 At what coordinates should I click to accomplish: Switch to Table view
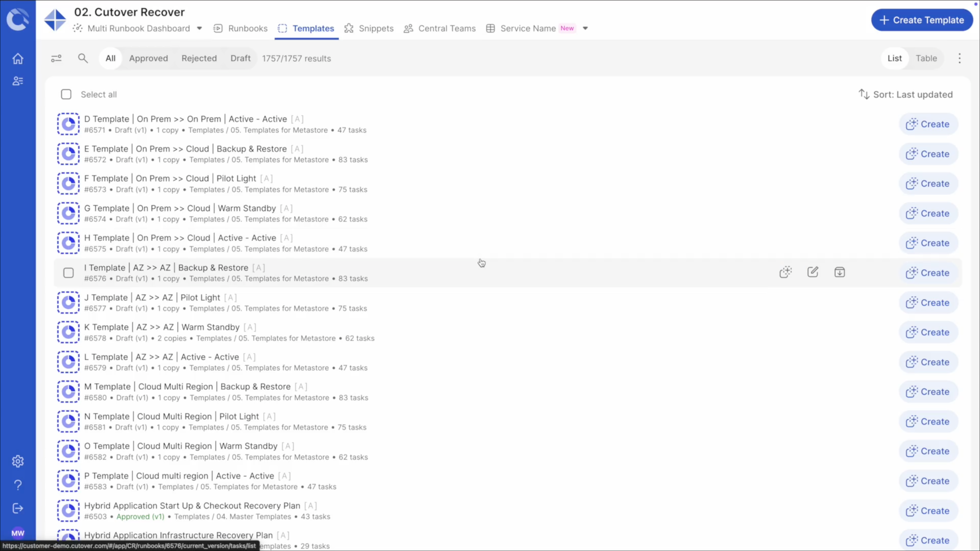pyautogui.click(x=926, y=59)
